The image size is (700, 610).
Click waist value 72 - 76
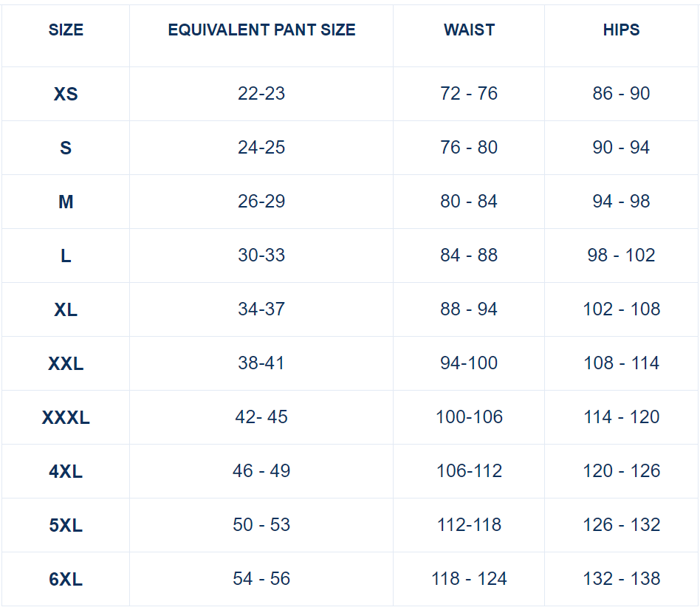click(469, 93)
